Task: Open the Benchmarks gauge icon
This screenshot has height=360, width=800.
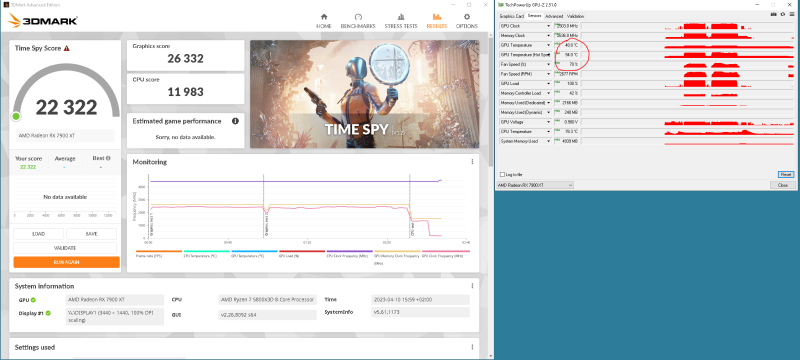Action: click(x=358, y=17)
